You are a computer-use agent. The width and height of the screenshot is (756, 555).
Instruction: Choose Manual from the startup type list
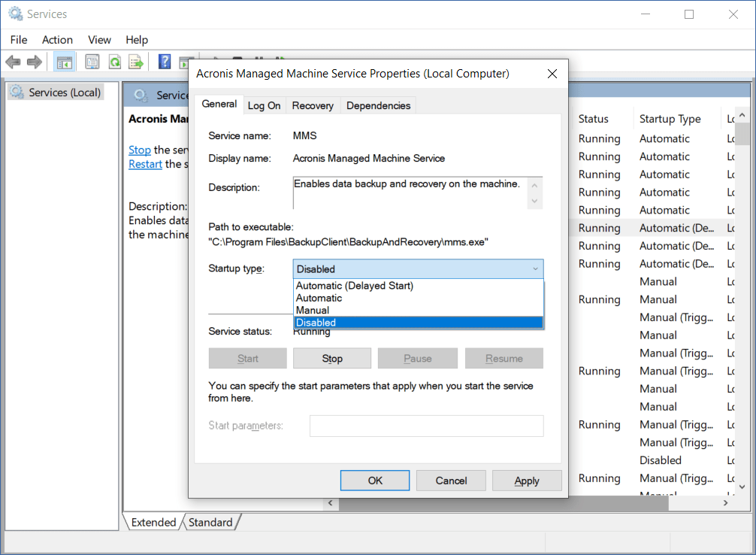tap(313, 310)
